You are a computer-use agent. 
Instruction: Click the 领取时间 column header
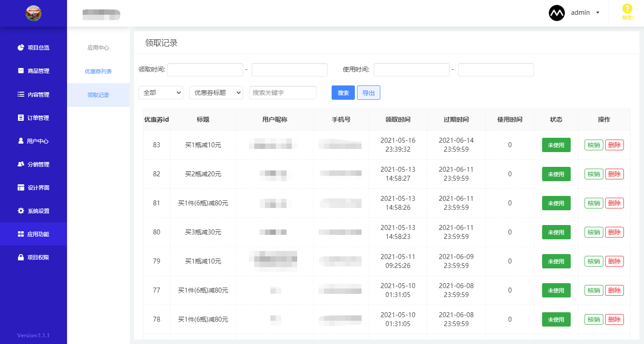398,119
